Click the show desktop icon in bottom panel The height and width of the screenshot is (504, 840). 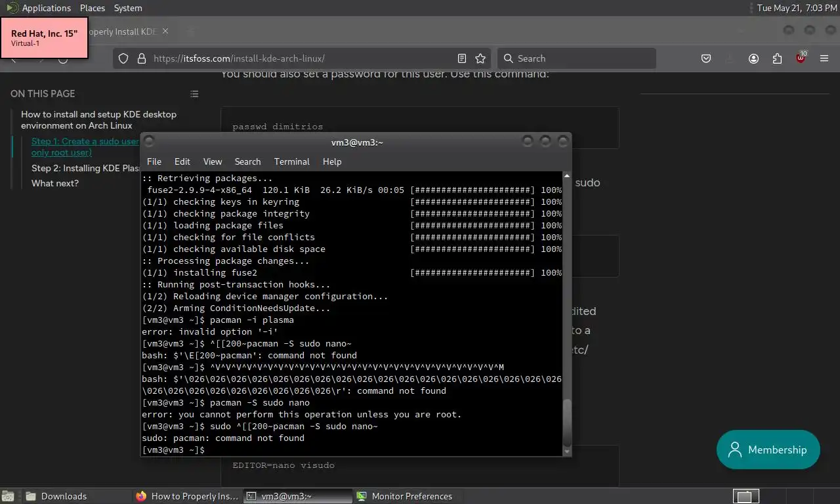pyautogui.click(x=9, y=496)
